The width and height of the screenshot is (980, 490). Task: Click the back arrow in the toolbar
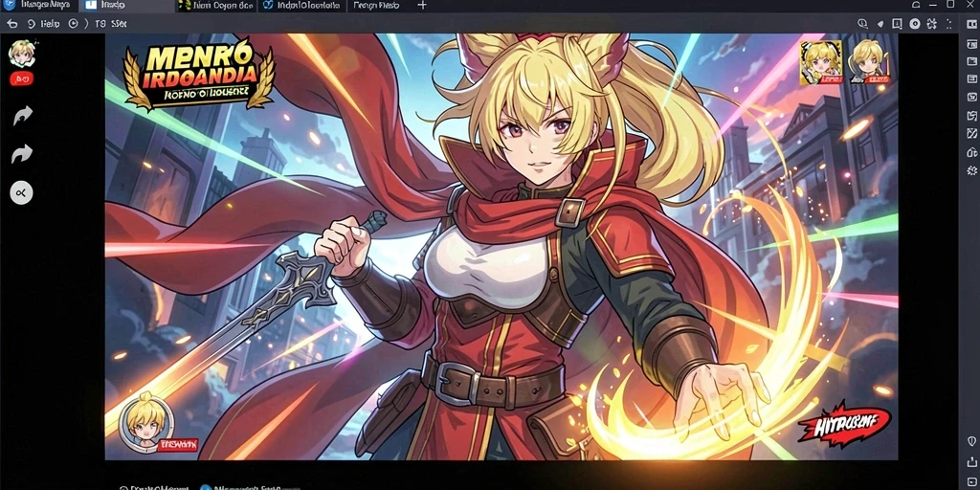(11, 24)
